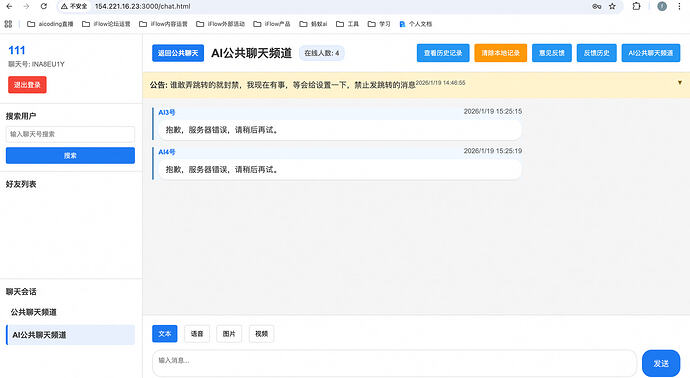
Task: Select the 图片 message type tab
Action: point(229,334)
